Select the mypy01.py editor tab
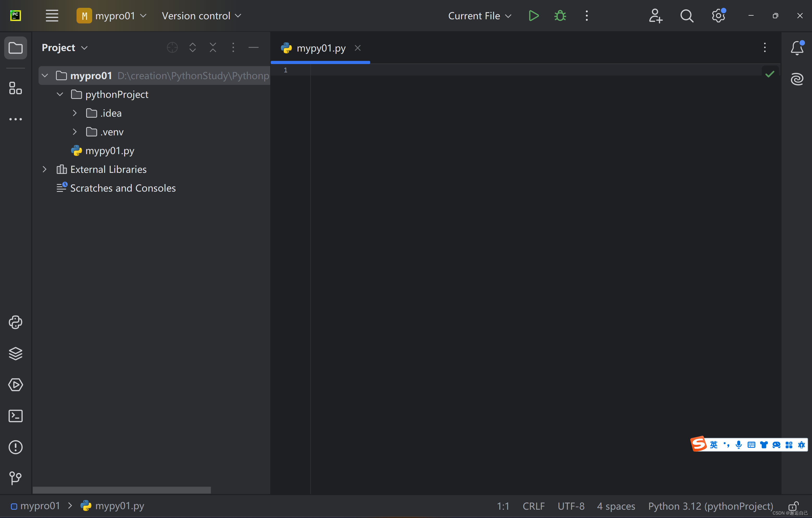The height and width of the screenshot is (518, 812). click(320, 48)
